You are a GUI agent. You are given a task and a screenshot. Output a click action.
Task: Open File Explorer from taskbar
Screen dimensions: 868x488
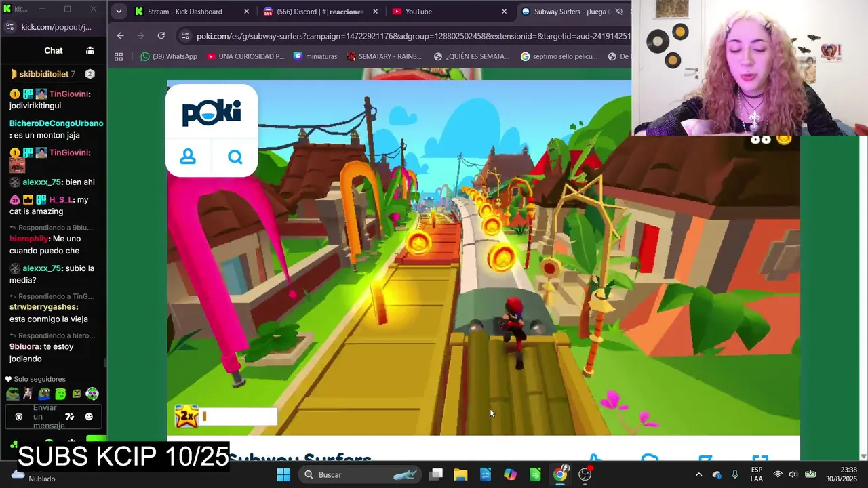[x=460, y=474]
